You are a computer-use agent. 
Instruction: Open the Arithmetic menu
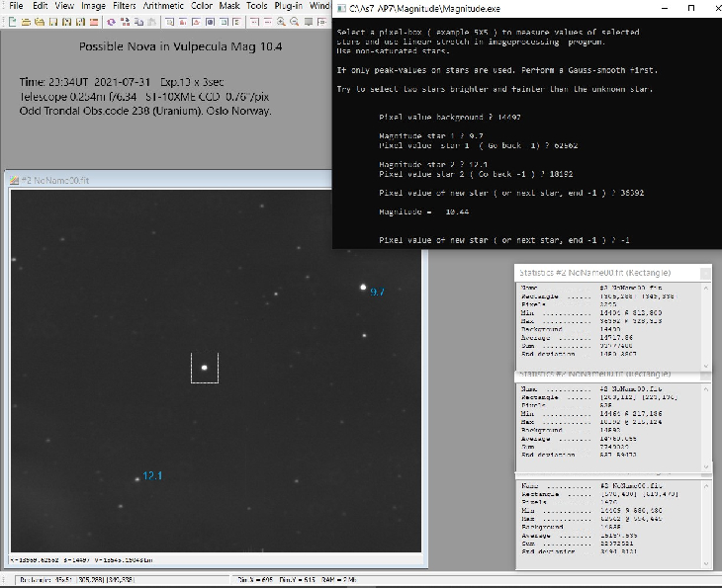pos(163,6)
